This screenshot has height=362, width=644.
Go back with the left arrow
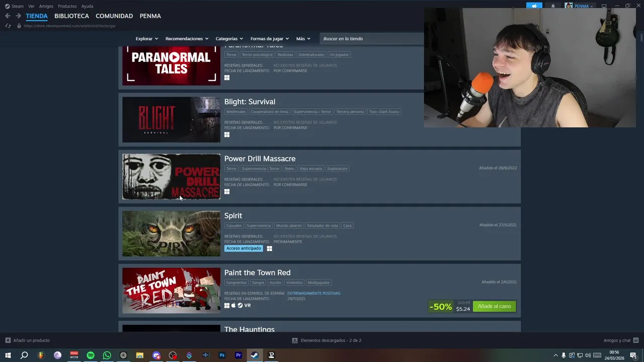(8, 16)
